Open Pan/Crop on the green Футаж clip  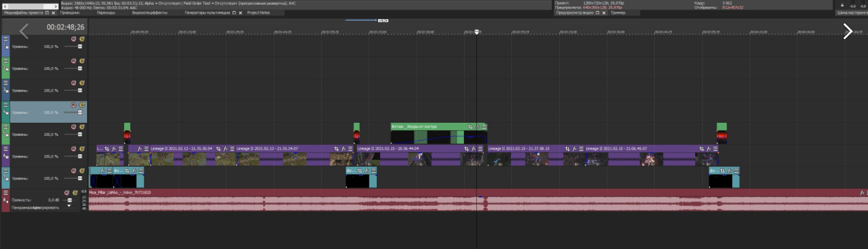pos(470,126)
